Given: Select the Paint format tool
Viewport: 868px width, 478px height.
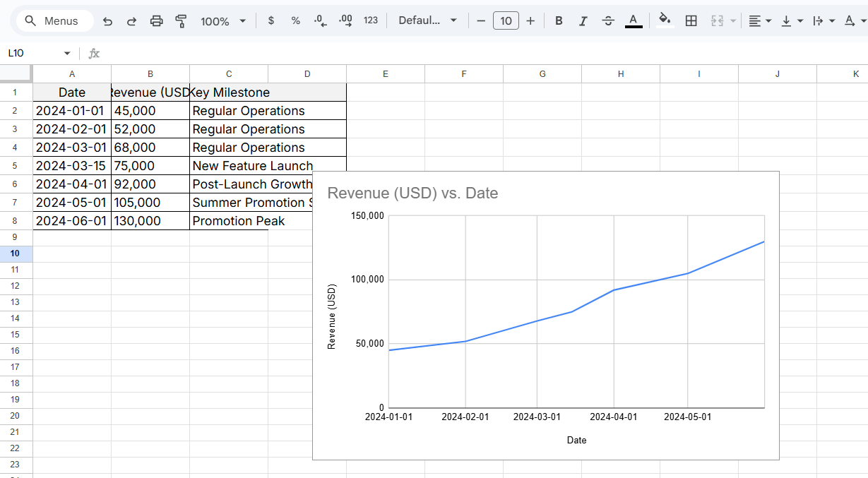Looking at the screenshot, I should pos(181,21).
